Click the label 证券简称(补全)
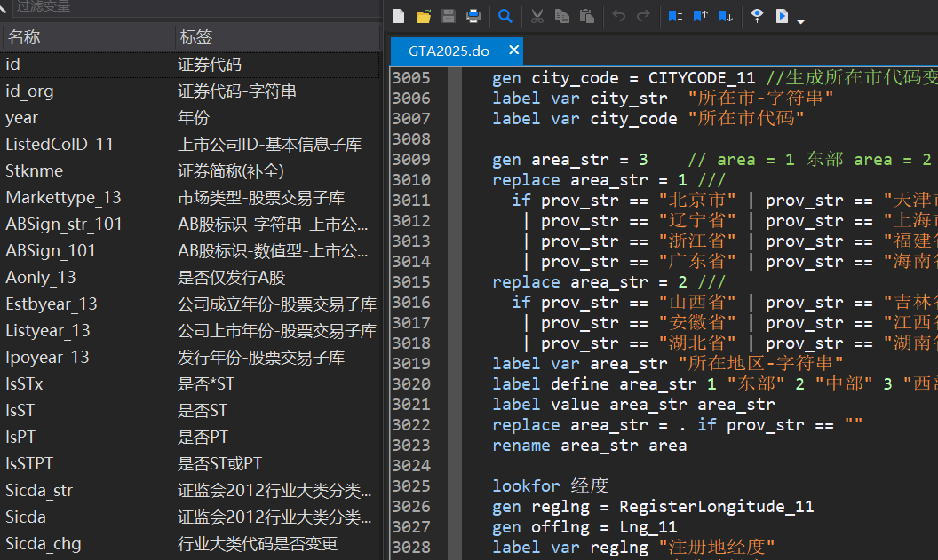The image size is (938, 560). [230, 171]
